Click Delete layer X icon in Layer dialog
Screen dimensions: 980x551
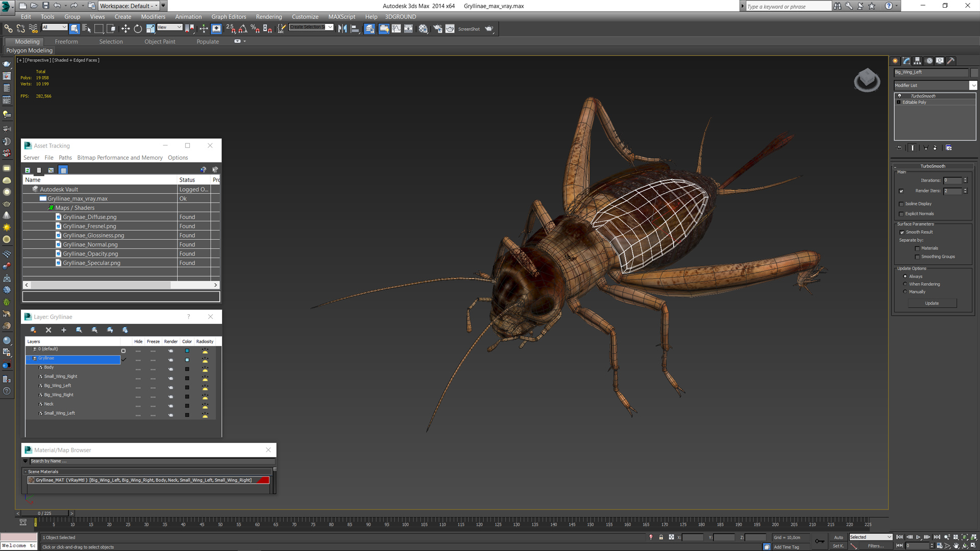point(48,330)
